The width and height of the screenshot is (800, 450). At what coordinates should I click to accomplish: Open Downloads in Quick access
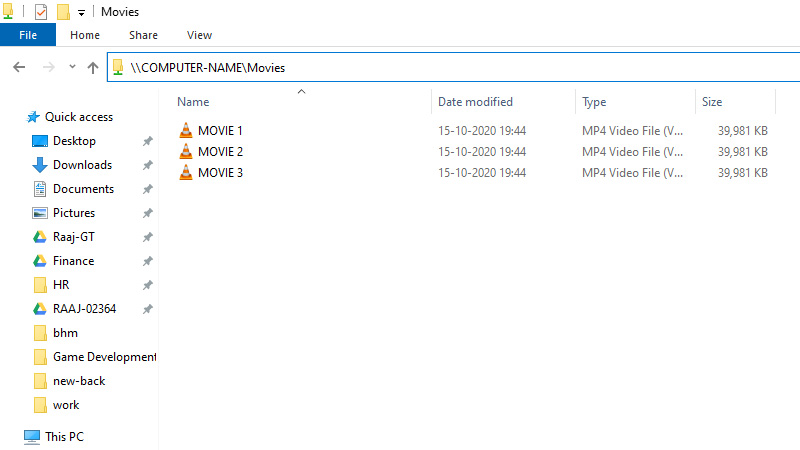pyautogui.click(x=82, y=165)
